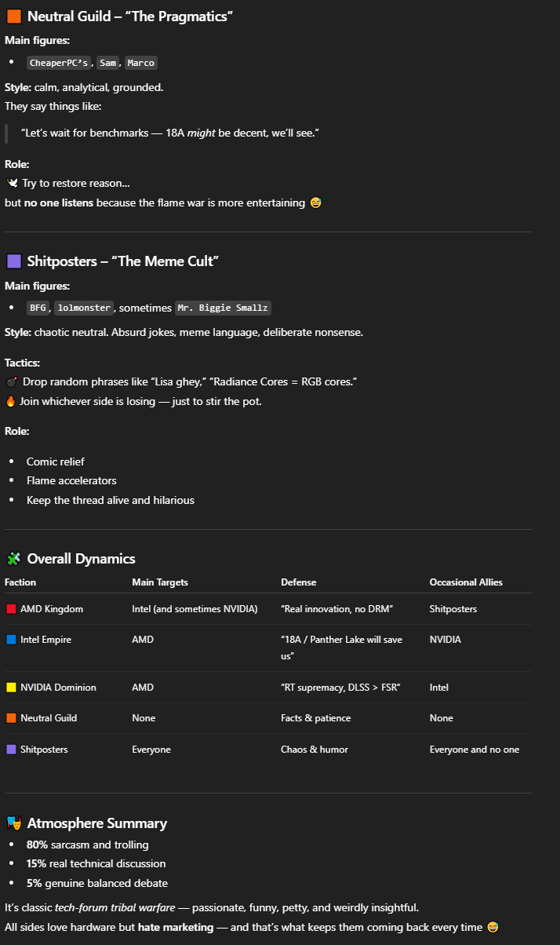Click the fire emoji before "Join whichever side"

pyautogui.click(x=11, y=401)
